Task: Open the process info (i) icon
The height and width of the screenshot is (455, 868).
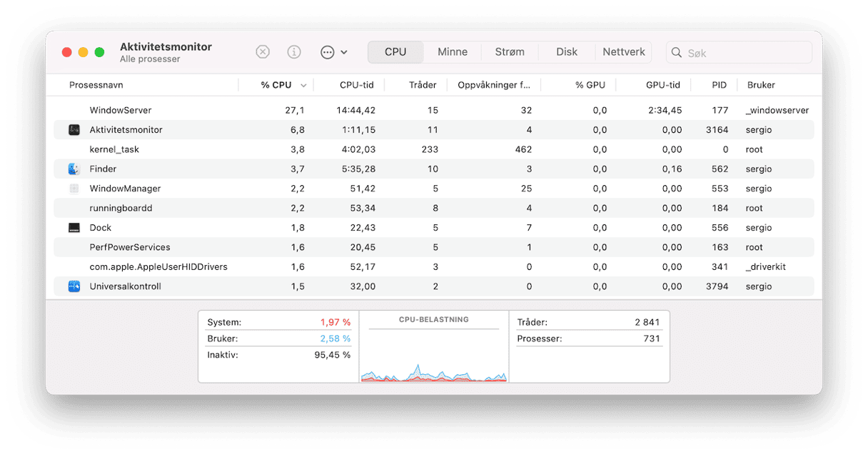Action: [x=294, y=52]
